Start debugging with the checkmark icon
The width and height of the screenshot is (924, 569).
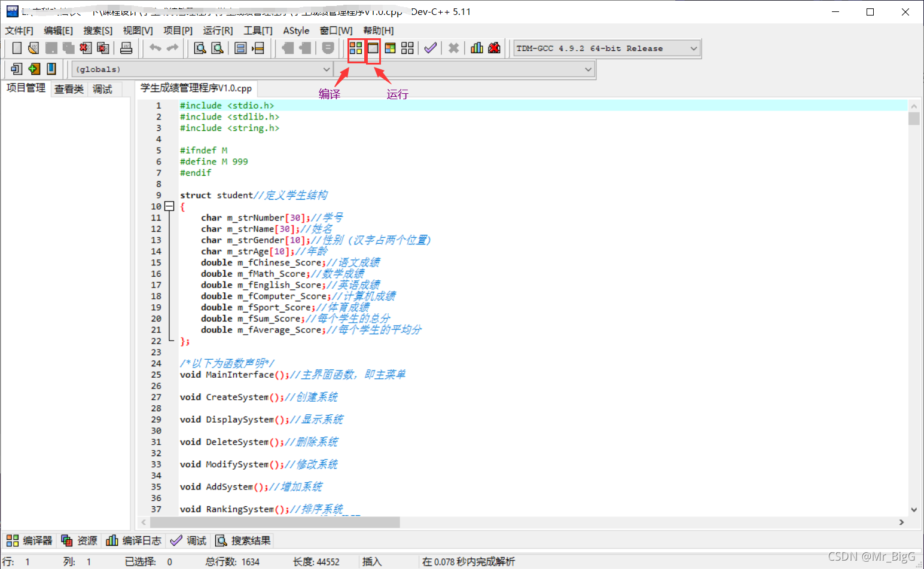point(430,48)
